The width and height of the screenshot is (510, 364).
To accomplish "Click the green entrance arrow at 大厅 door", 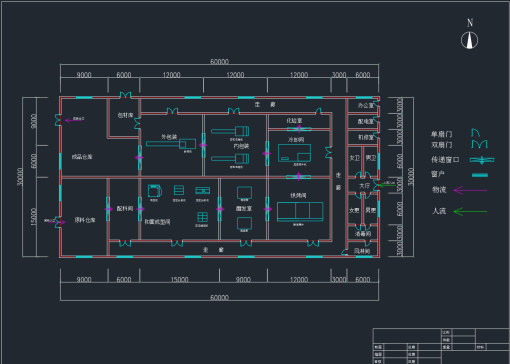I will click(387, 185).
